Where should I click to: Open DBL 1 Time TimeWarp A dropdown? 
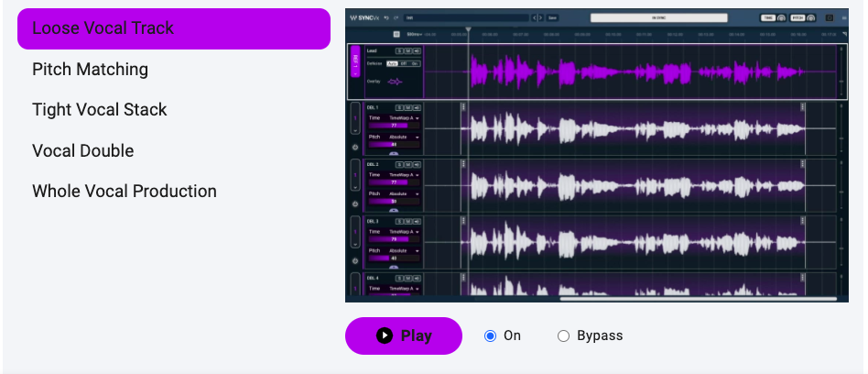point(404,118)
